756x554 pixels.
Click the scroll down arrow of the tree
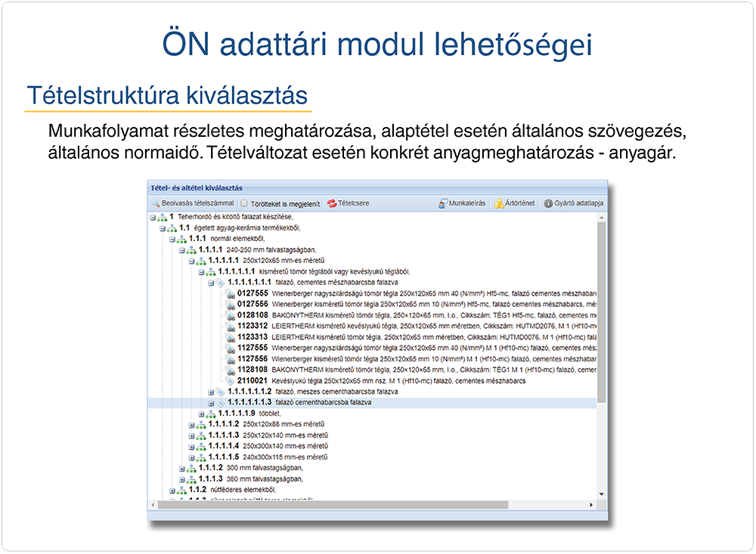pos(601,494)
